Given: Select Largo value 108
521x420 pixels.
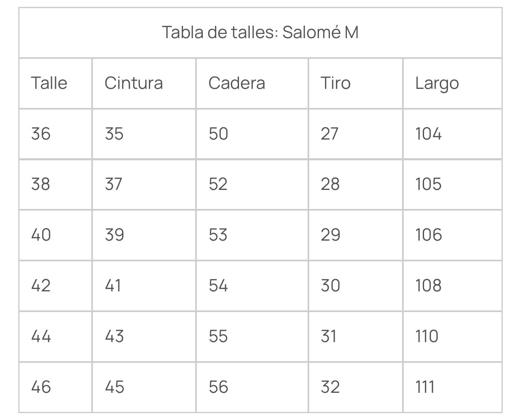Looking at the screenshot, I should 428,286.
